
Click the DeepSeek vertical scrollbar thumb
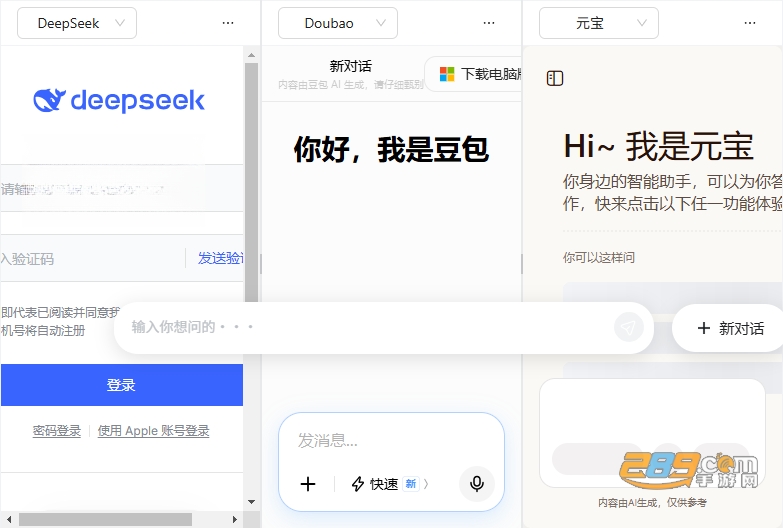tap(251, 182)
